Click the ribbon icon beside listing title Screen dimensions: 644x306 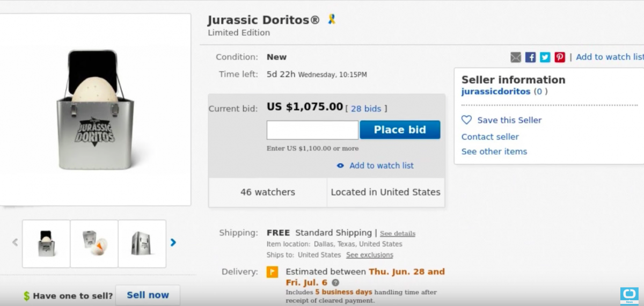pos(332,20)
